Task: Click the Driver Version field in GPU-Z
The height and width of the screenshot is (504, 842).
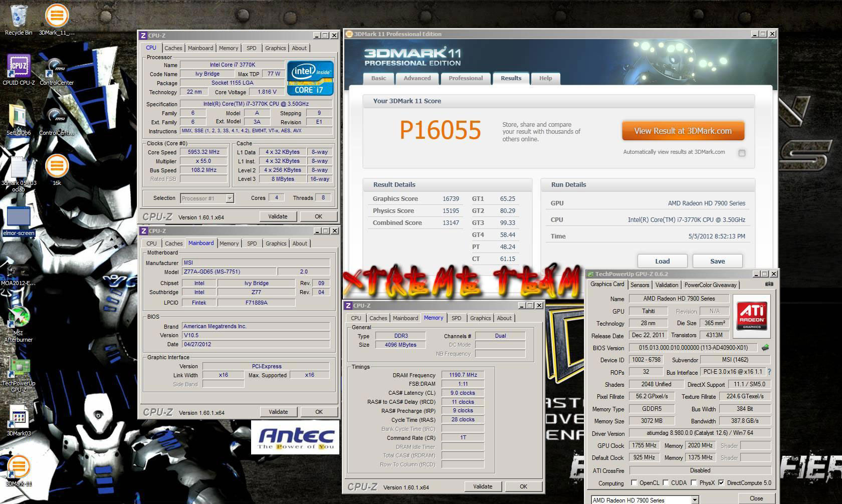Action: 700,433
